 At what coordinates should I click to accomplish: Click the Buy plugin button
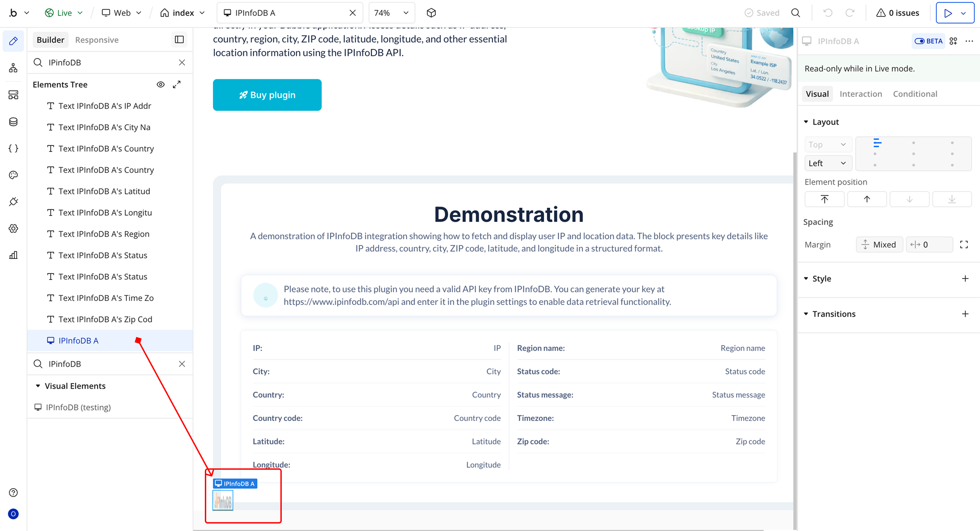pyautogui.click(x=267, y=95)
